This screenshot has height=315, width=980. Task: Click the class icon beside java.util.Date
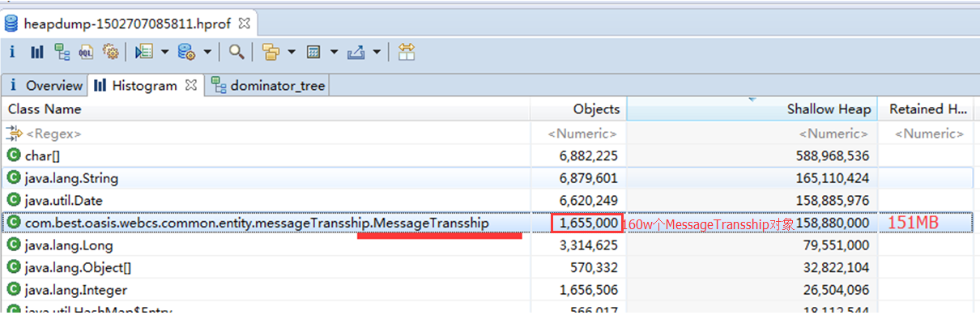pyautogui.click(x=14, y=200)
